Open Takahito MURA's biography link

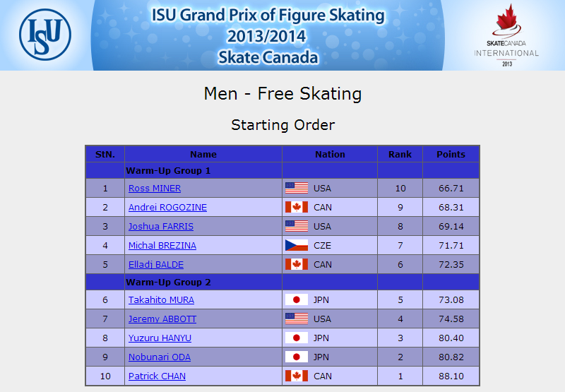(161, 300)
